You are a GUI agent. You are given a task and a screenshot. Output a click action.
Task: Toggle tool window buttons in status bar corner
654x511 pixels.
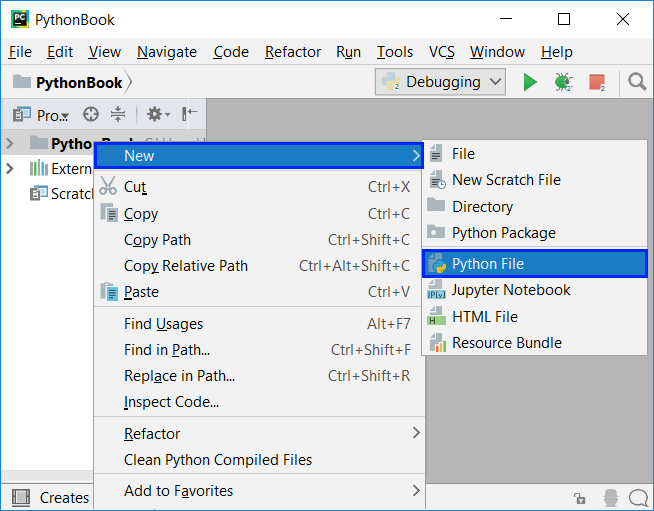[x=19, y=498]
